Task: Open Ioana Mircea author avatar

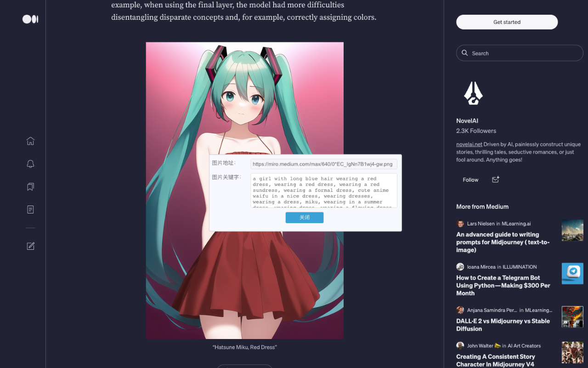Action: [460, 267]
